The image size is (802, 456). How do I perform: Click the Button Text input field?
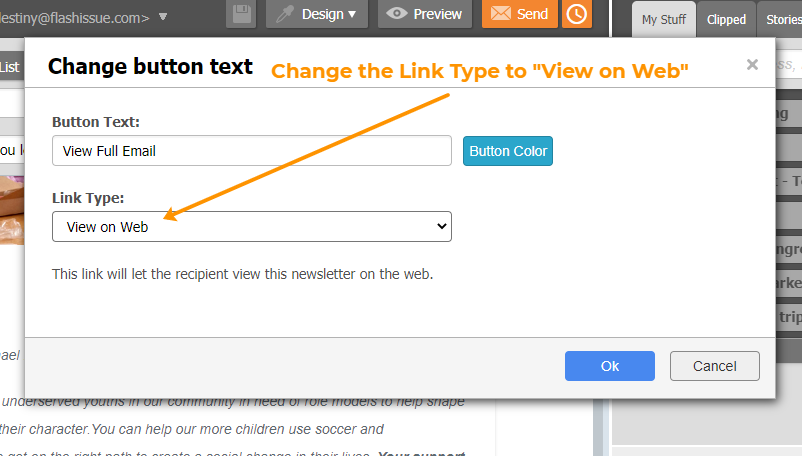252,151
